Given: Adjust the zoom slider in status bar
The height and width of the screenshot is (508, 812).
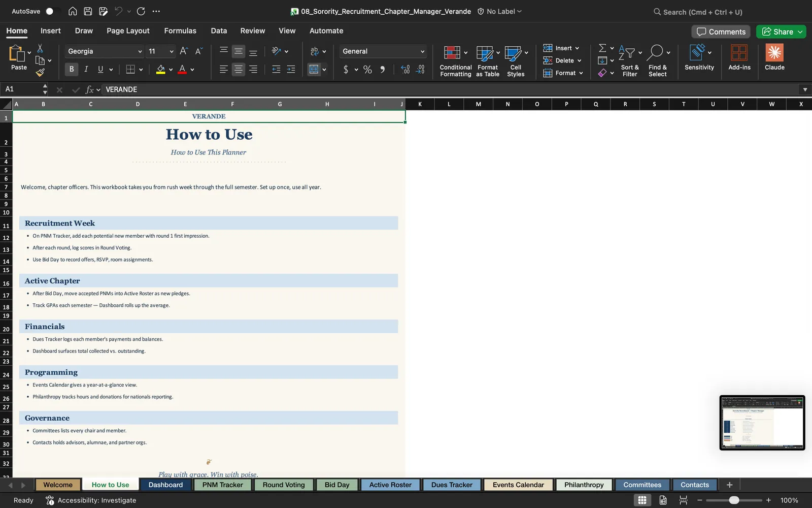Looking at the screenshot, I should point(734,500).
